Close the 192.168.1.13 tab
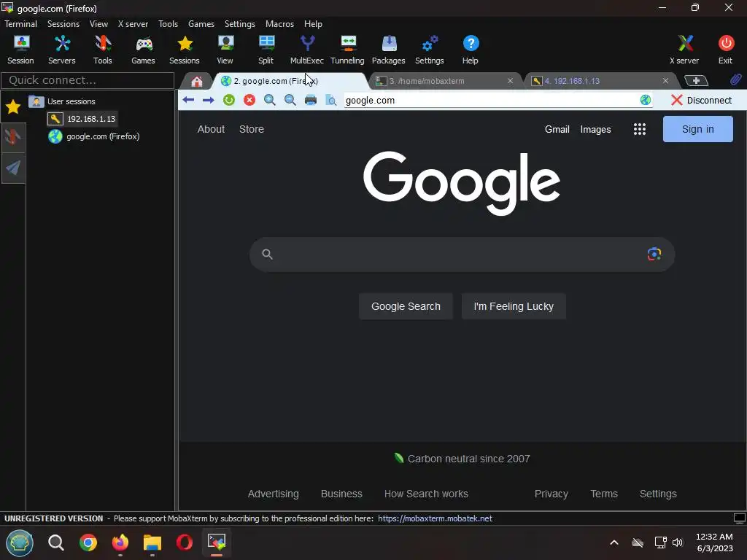Viewport: 747px width, 560px height. [665, 81]
